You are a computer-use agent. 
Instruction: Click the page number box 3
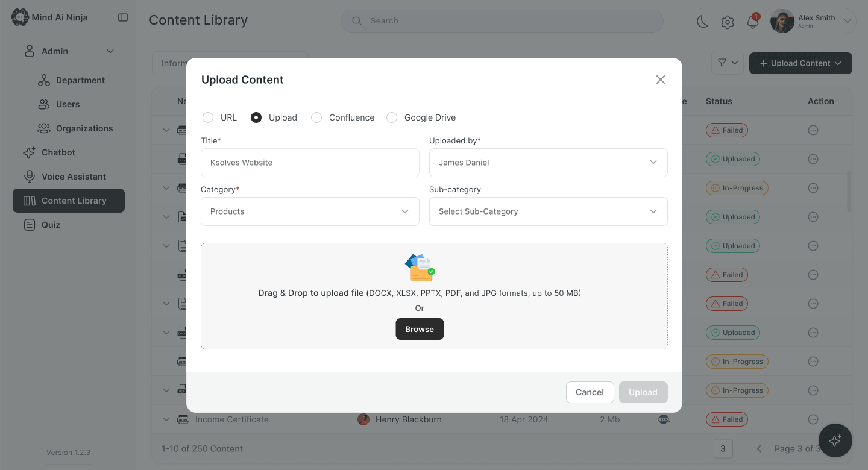[x=723, y=448]
